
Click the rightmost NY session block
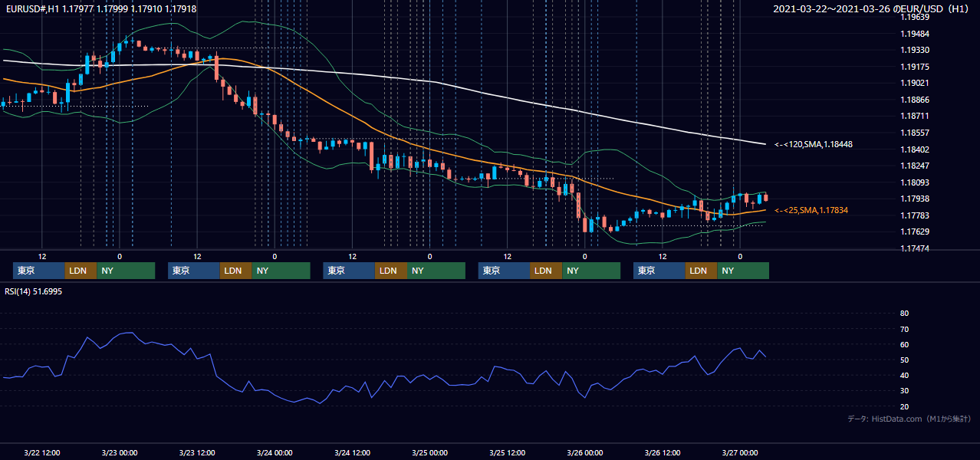743,271
